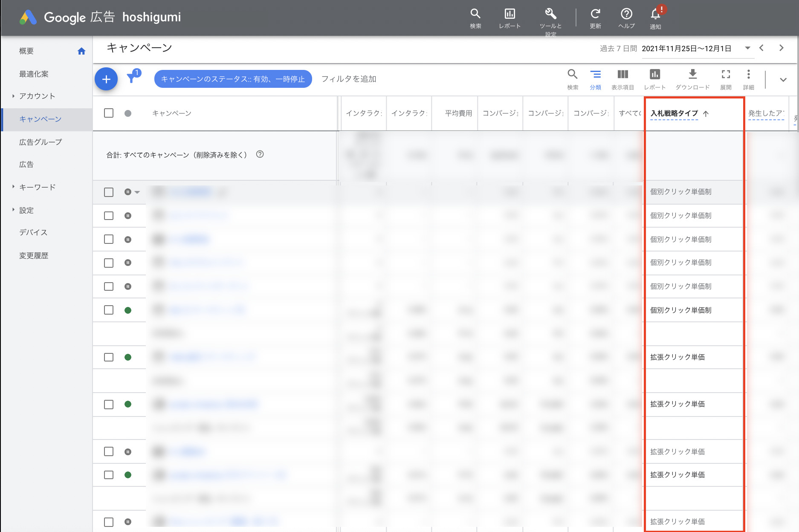Open ツールと設定 wrench menu
Screen dimensions: 799x532
click(550, 15)
